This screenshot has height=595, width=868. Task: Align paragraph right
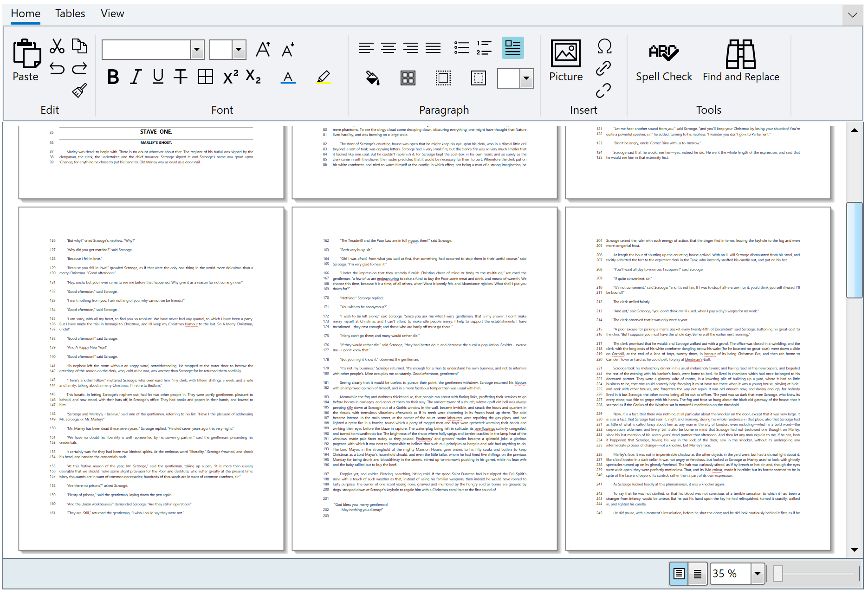[411, 48]
